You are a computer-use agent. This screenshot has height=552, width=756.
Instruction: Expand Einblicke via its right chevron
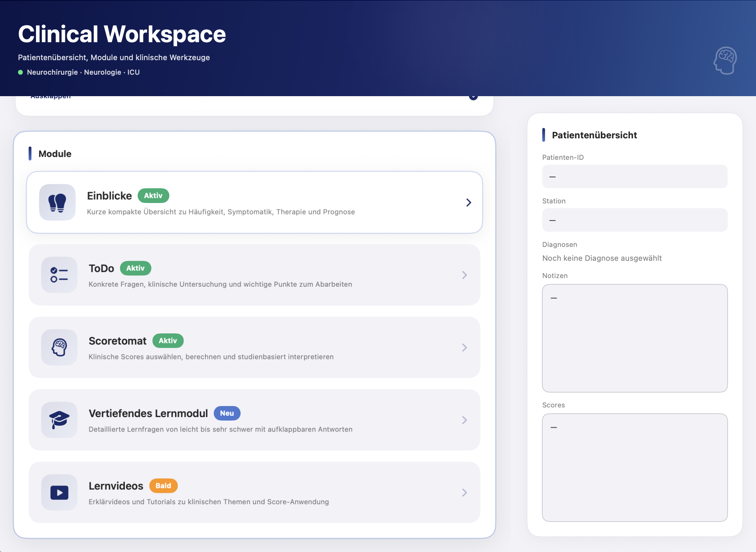(x=469, y=202)
